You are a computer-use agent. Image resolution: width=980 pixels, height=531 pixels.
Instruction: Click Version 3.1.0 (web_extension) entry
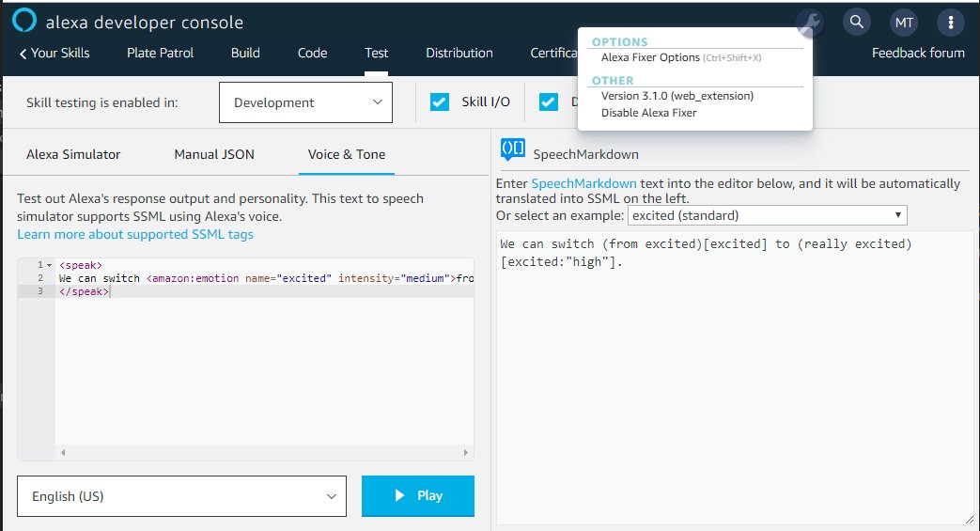click(x=677, y=96)
